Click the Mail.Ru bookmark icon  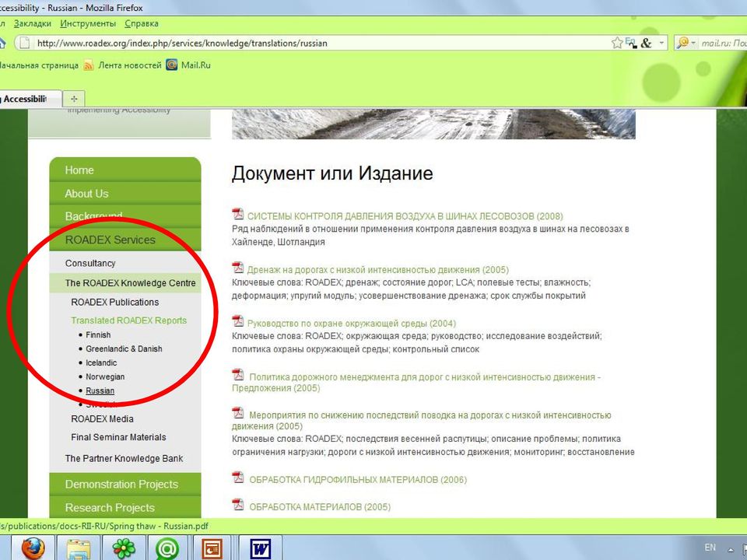coord(171,65)
